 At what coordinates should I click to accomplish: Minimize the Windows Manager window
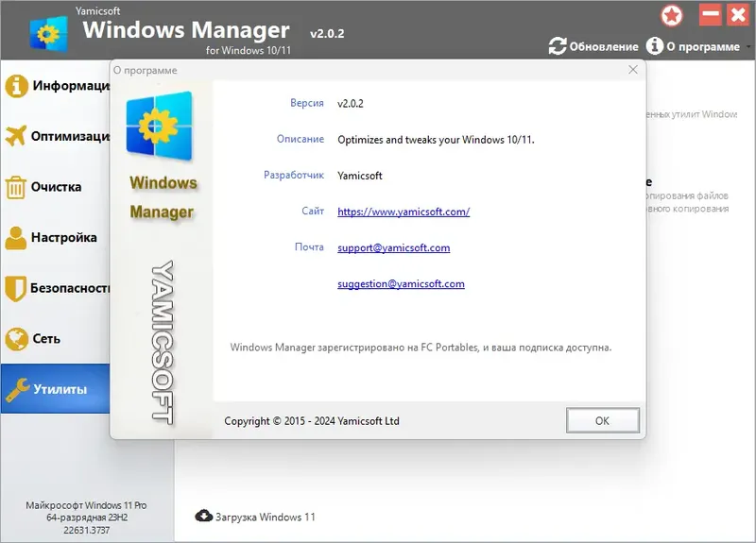pyautogui.click(x=711, y=15)
